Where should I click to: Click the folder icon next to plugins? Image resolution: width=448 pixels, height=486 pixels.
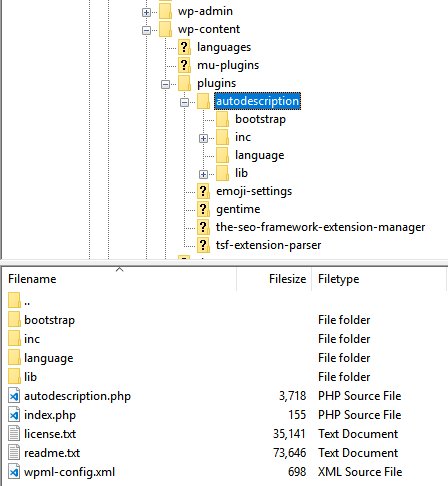[184, 83]
